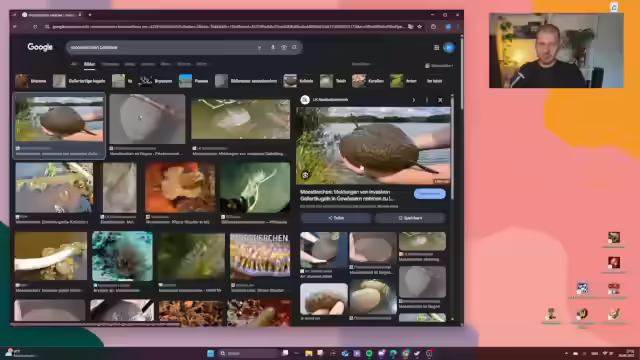This screenshot has width=640, height=360.
Task: Select the MOOSTIERCHEN titled thumbnail
Action: point(260,256)
